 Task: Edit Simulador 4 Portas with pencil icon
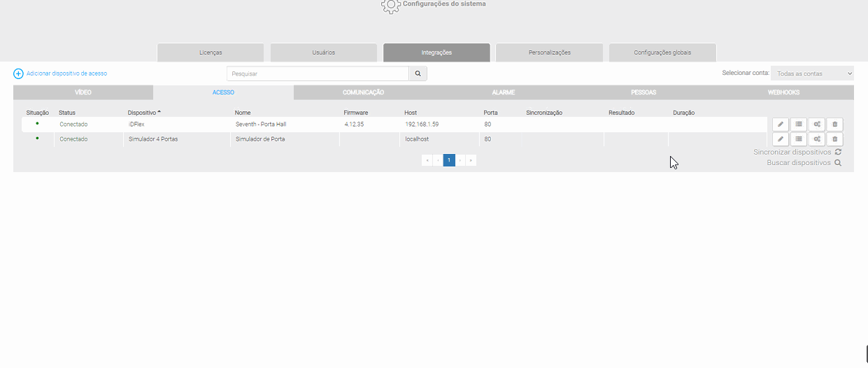781,139
